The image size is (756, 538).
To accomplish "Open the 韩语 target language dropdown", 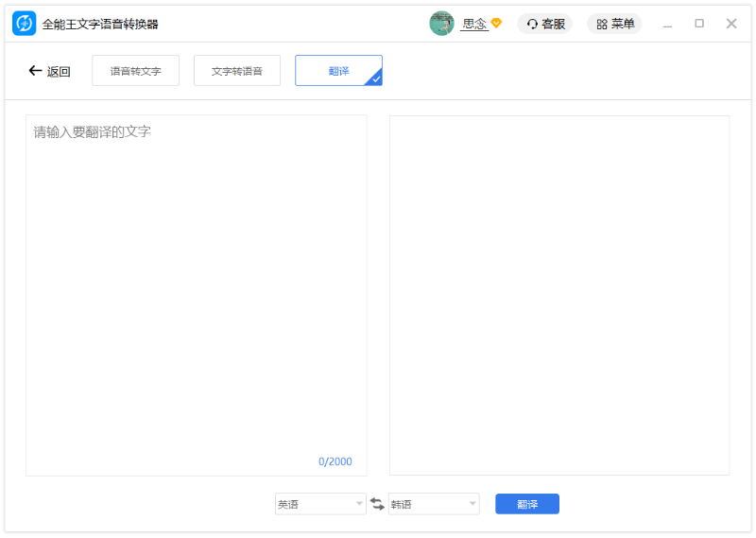I will pyautogui.click(x=434, y=504).
